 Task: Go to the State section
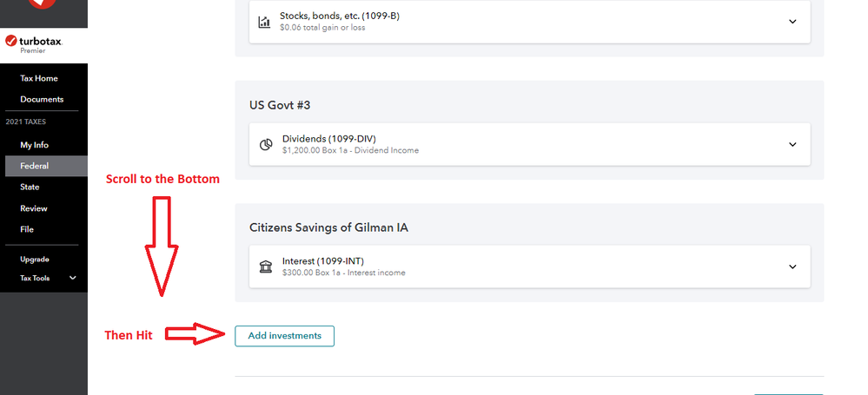(30, 187)
